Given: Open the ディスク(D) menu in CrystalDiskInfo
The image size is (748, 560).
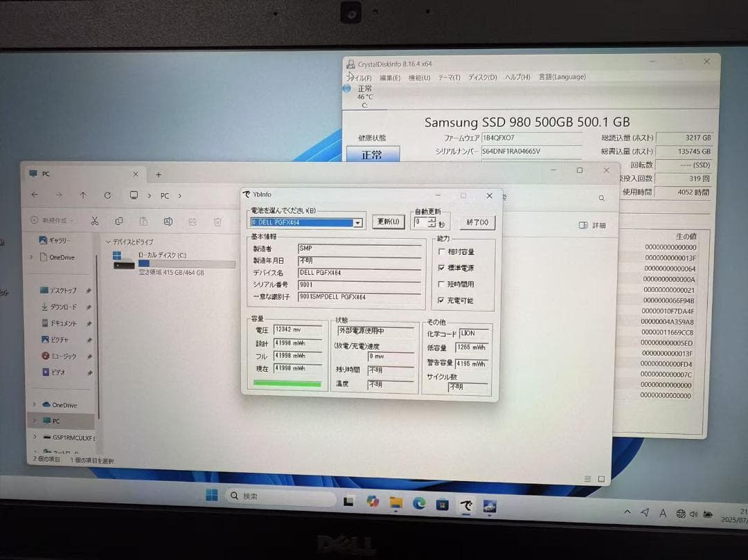Looking at the screenshot, I should click(x=482, y=78).
